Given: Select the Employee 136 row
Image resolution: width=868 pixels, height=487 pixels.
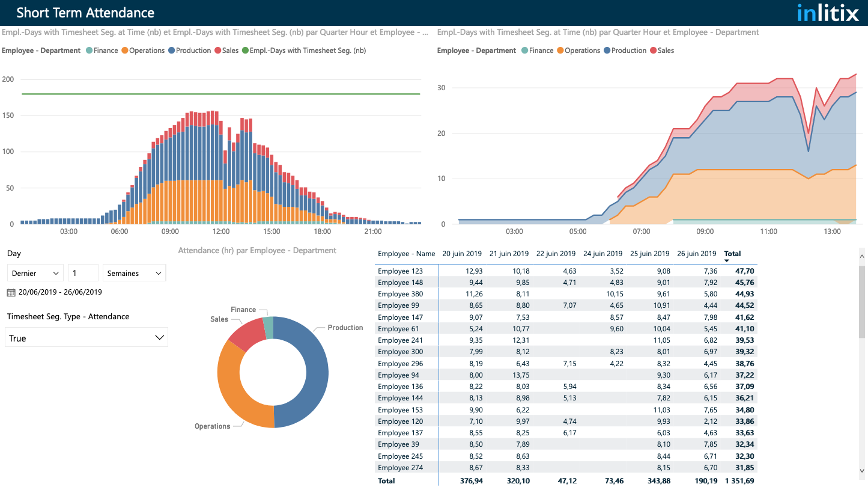Looking at the screenshot, I should [566, 387].
